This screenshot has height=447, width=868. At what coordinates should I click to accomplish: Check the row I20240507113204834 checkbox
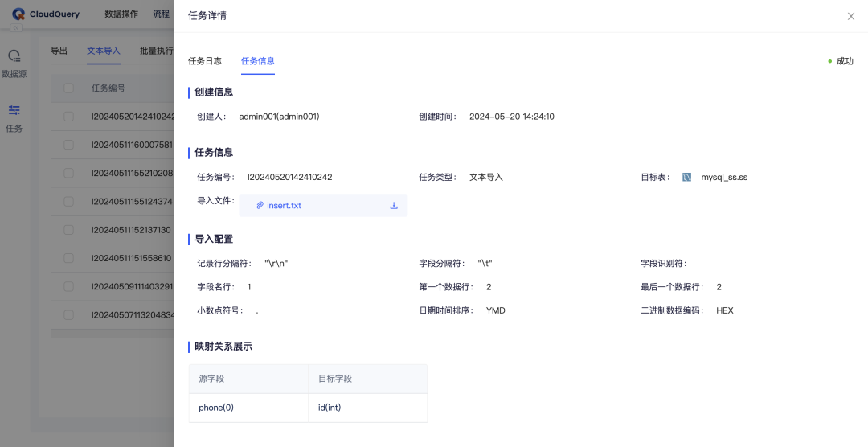click(x=68, y=315)
